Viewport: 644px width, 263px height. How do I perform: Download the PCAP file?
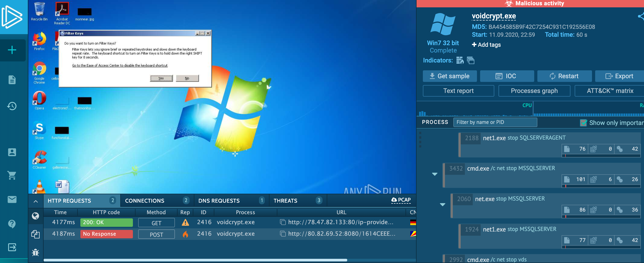(401, 200)
